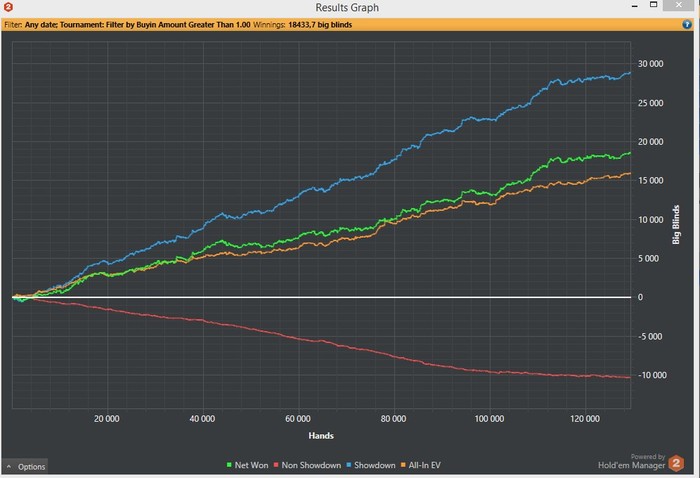Click the 25 000 y-axis label

[x=650, y=103]
